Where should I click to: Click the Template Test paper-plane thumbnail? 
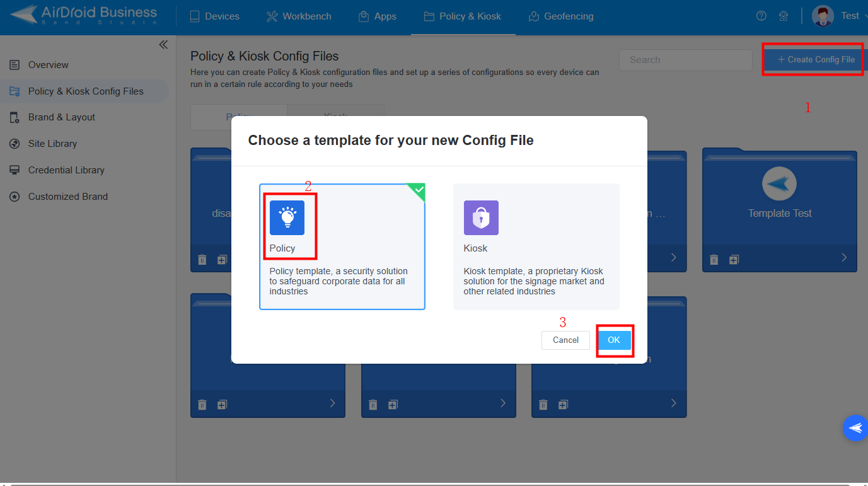pos(779,184)
